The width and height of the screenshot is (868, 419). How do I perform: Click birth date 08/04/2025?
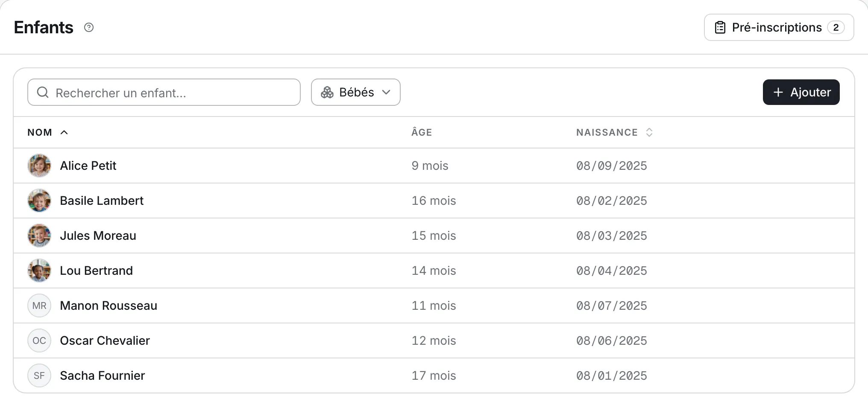(612, 271)
